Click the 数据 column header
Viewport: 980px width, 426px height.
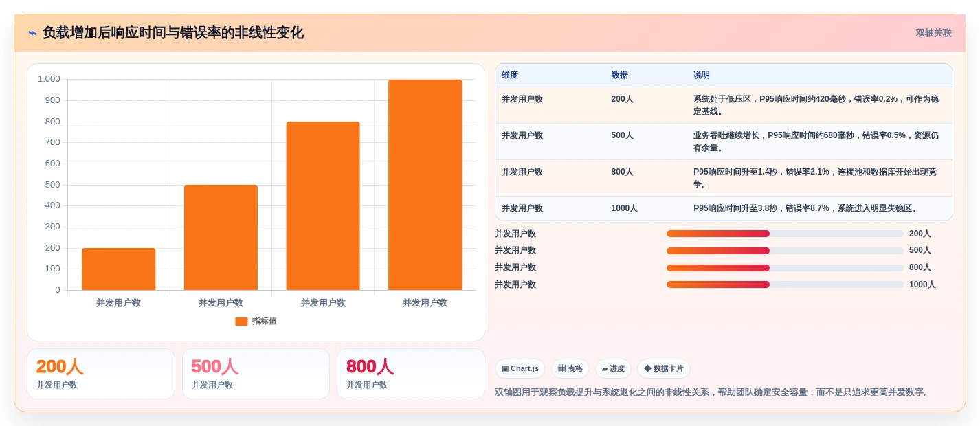619,75
